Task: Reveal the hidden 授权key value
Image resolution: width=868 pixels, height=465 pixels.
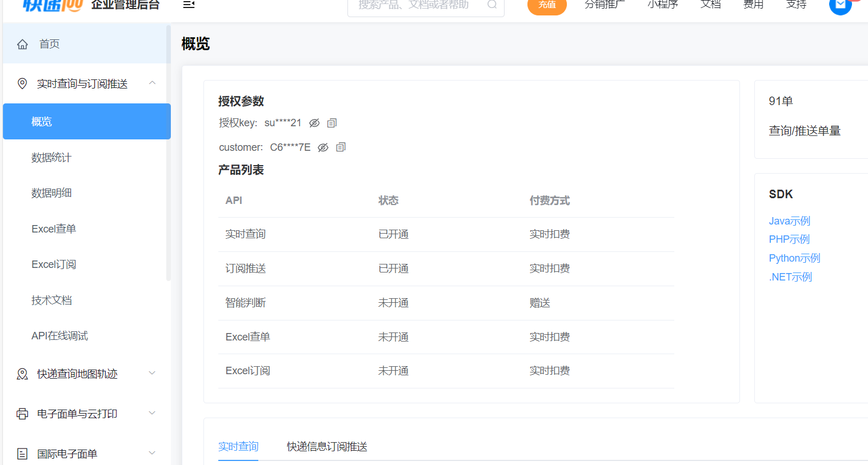Action: pyautogui.click(x=314, y=123)
